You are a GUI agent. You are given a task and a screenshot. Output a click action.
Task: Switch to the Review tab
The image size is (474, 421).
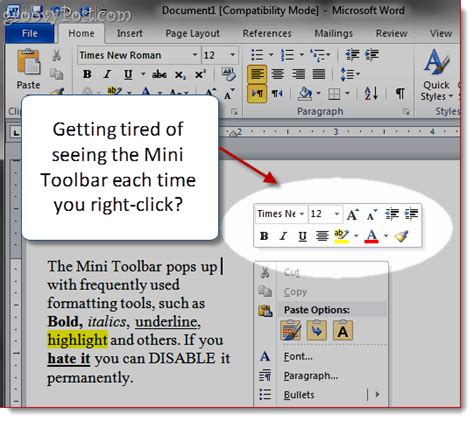[x=391, y=33]
